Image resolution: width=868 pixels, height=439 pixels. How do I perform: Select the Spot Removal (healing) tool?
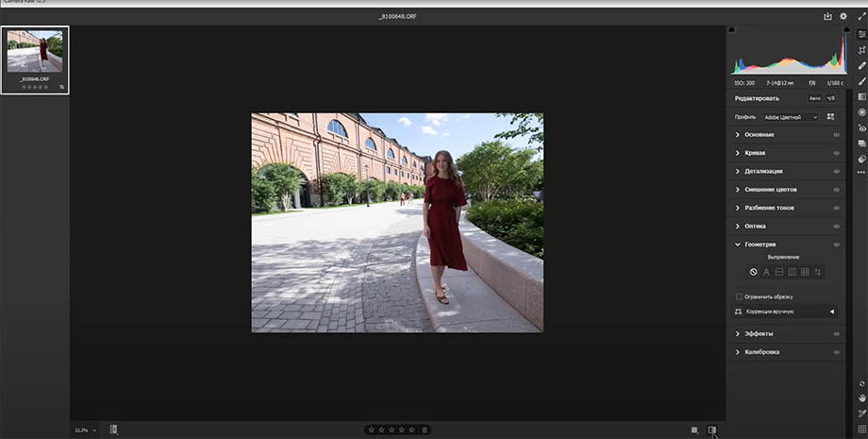tap(861, 65)
